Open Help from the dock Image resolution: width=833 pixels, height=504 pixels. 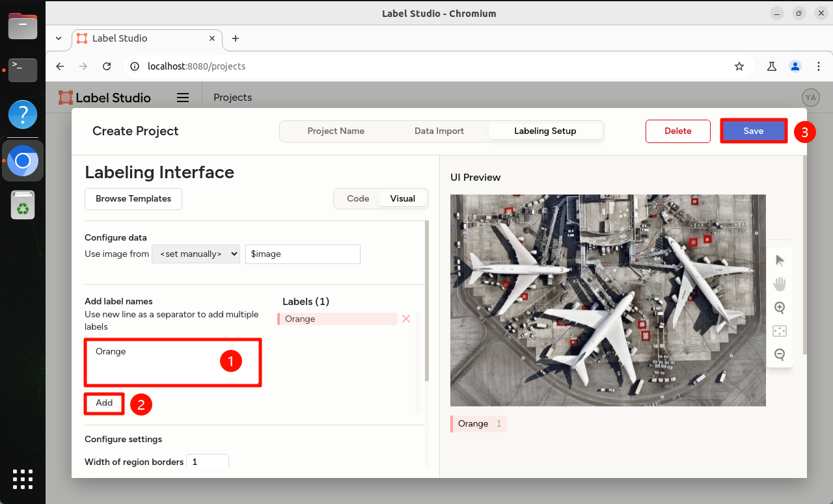pyautogui.click(x=23, y=114)
